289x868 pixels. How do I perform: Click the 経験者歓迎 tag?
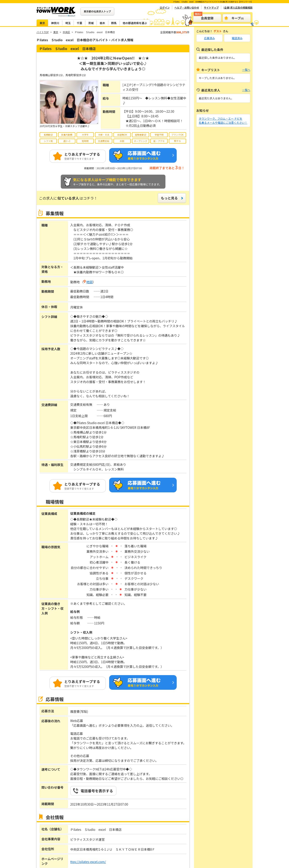(141, 135)
